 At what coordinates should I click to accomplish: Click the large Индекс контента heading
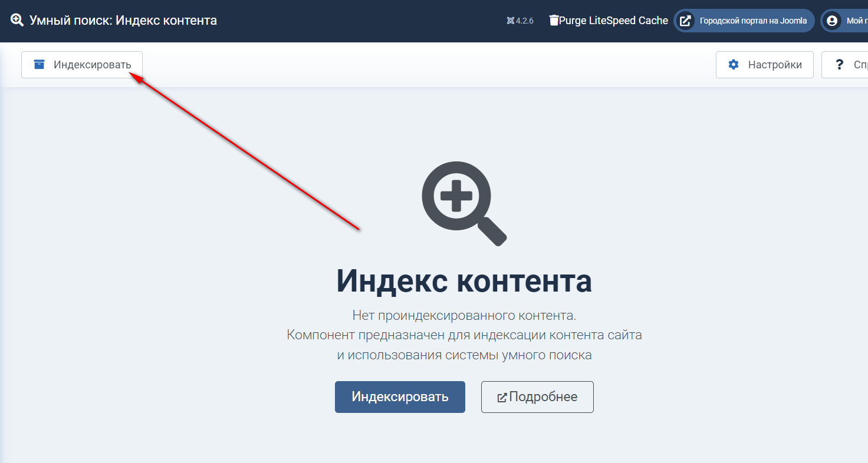pyautogui.click(x=464, y=281)
